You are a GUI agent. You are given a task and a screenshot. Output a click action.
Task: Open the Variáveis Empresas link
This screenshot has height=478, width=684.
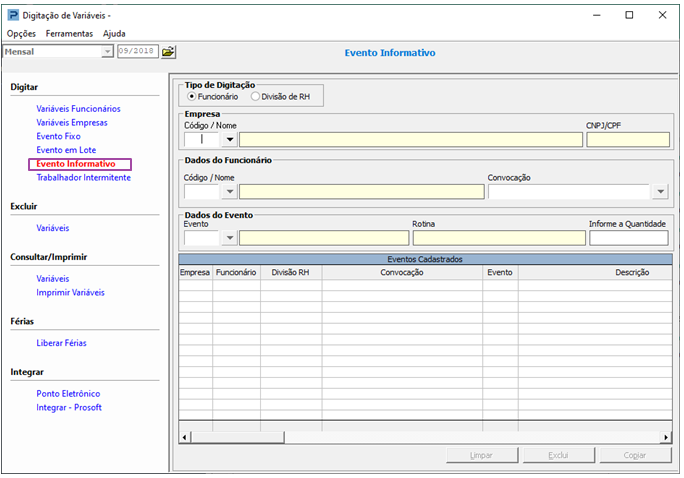[x=72, y=123]
